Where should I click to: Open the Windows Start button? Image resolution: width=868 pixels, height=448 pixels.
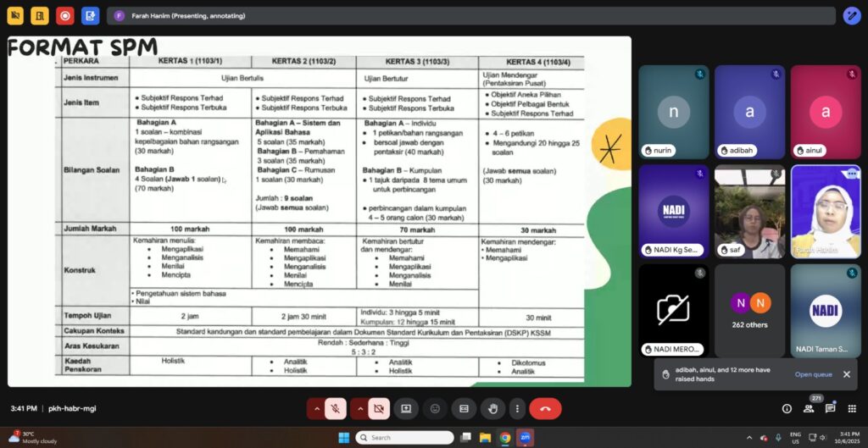pyautogui.click(x=343, y=438)
